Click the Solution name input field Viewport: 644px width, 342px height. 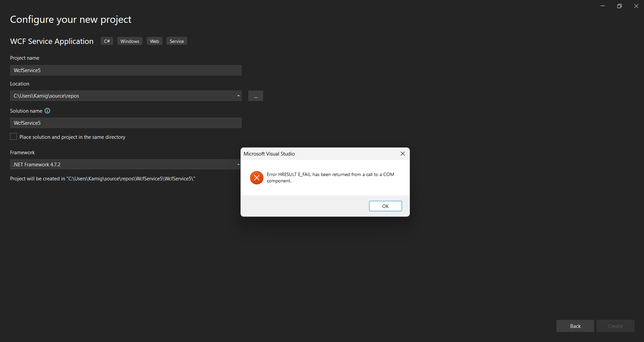tap(126, 123)
